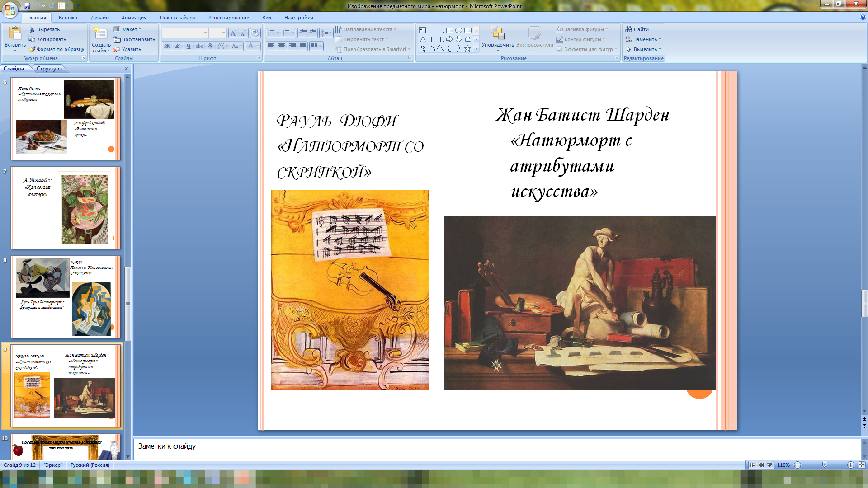
Task: Align text right button
Action: [x=292, y=46]
